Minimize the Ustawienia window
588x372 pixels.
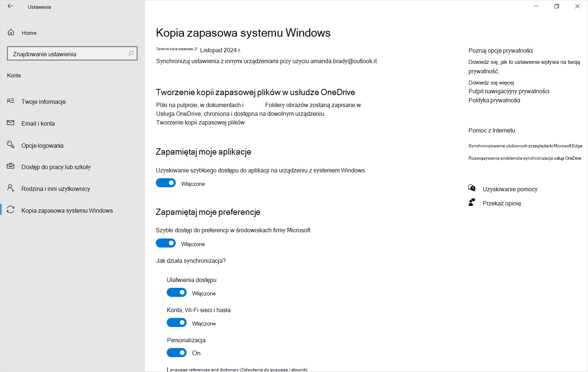(536, 6)
